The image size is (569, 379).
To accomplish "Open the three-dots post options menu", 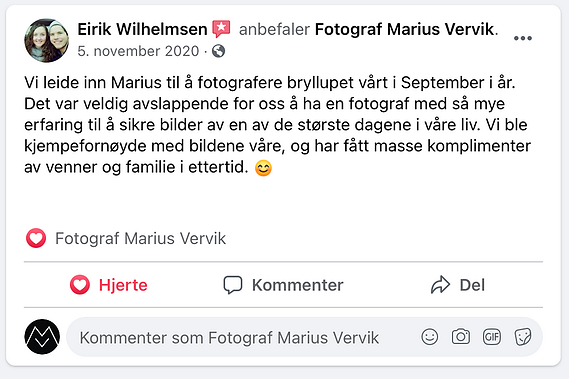I will click(523, 38).
